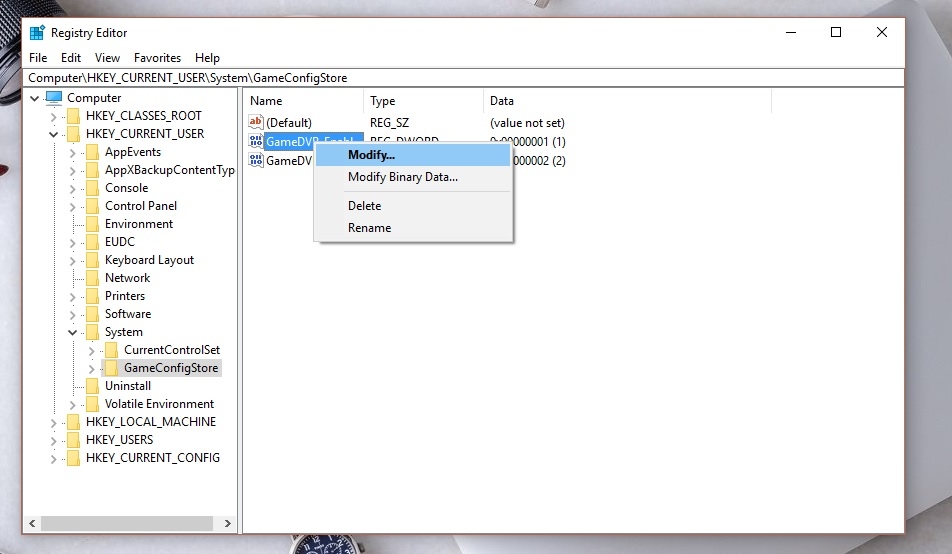This screenshot has width=952, height=554.
Task: Click the Uninstall folder icon
Action: pos(92,386)
